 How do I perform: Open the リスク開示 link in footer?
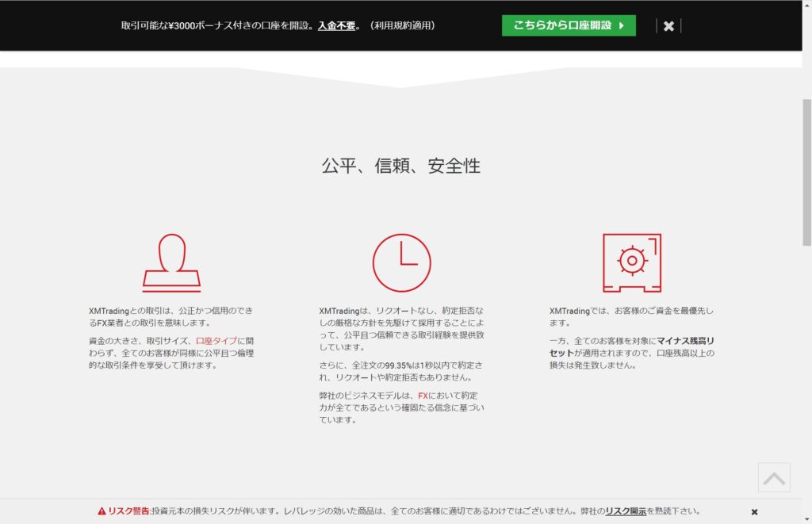click(626, 511)
